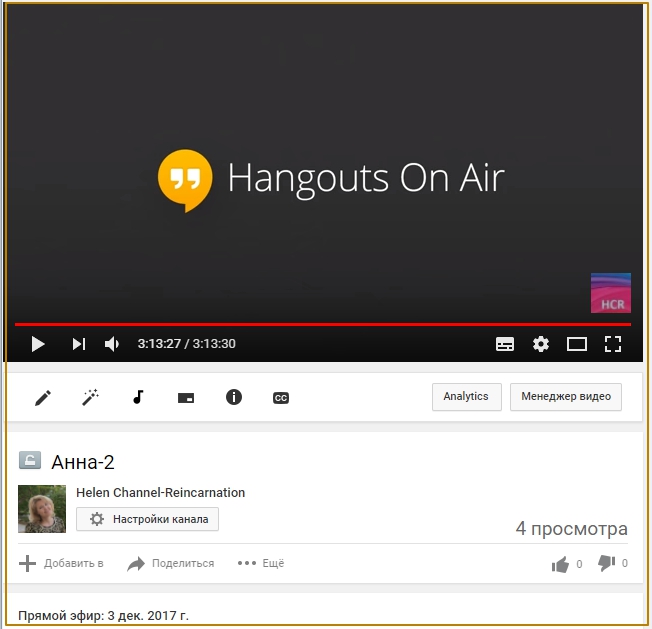Open the info cards icon
The height and width of the screenshot is (629, 652).
pyautogui.click(x=234, y=397)
